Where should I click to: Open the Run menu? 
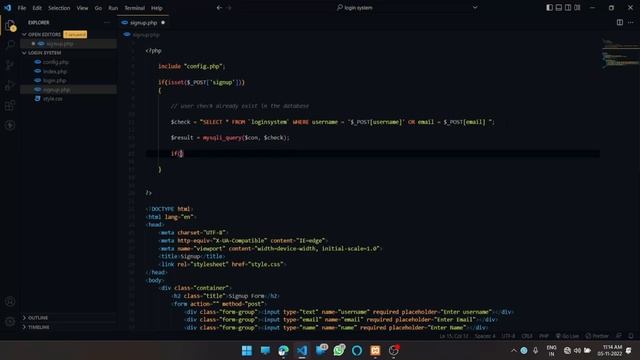pyautogui.click(x=113, y=8)
